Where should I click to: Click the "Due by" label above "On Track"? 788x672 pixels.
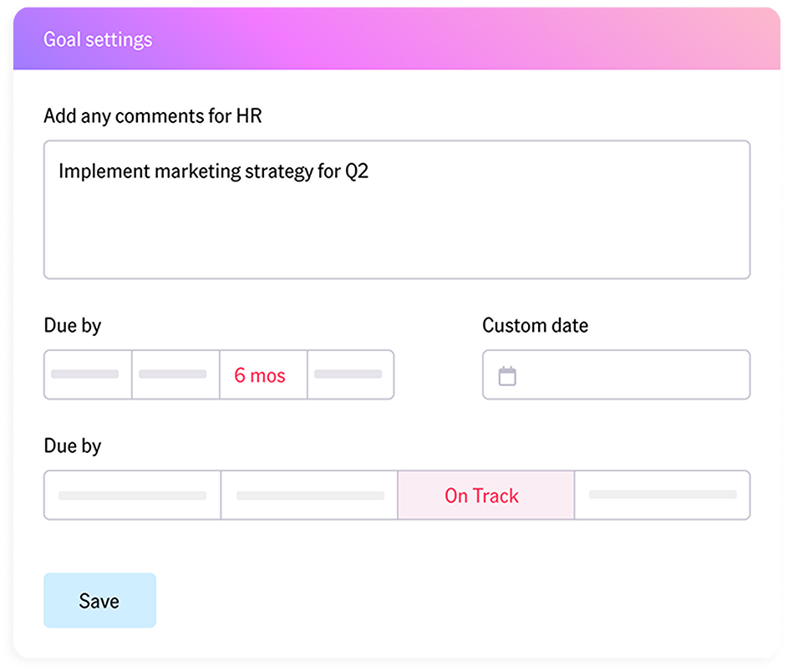73,446
